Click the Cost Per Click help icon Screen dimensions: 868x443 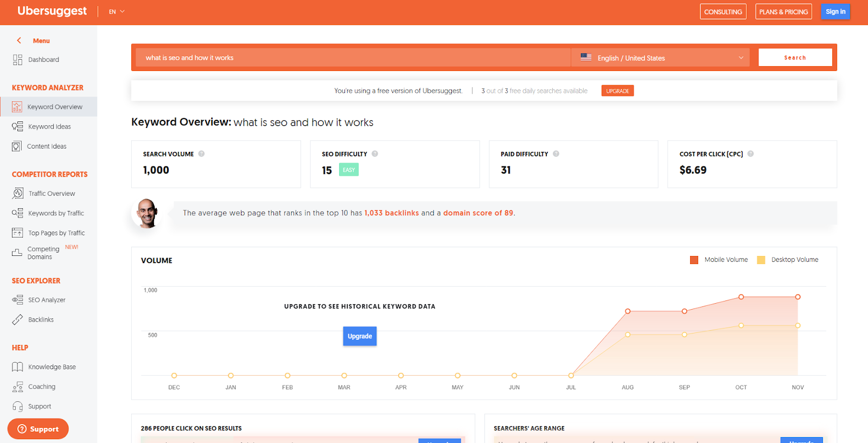coord(751,153)
